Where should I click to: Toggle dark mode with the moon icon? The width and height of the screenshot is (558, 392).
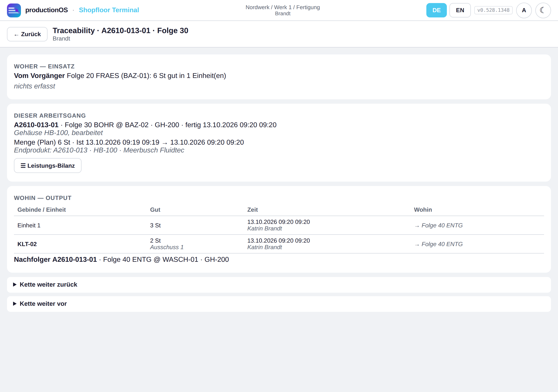point(543,10)
